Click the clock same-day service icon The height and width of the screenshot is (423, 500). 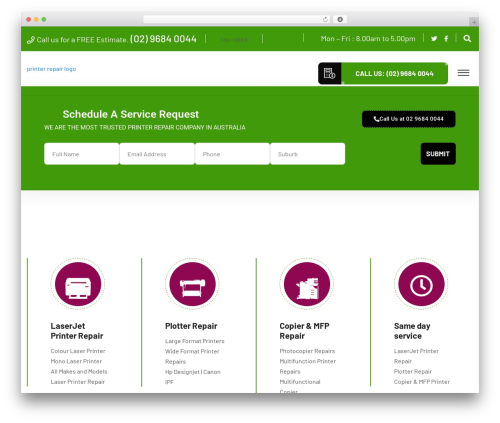pyautogui.click(x=421, y=284)
